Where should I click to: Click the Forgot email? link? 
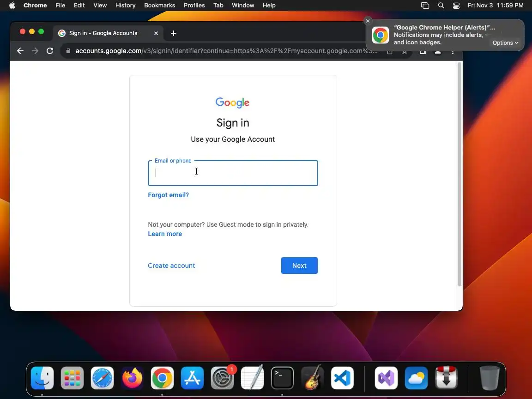(x=168, y=195)
